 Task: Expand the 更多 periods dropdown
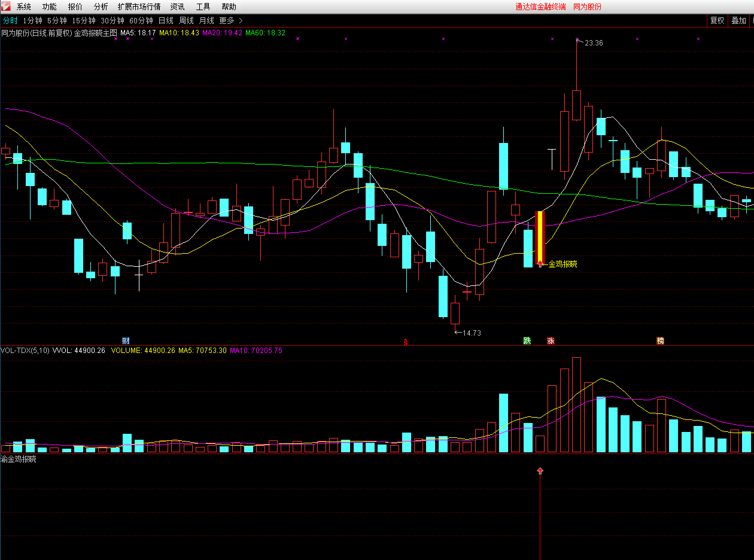click(x=231, y=20)
